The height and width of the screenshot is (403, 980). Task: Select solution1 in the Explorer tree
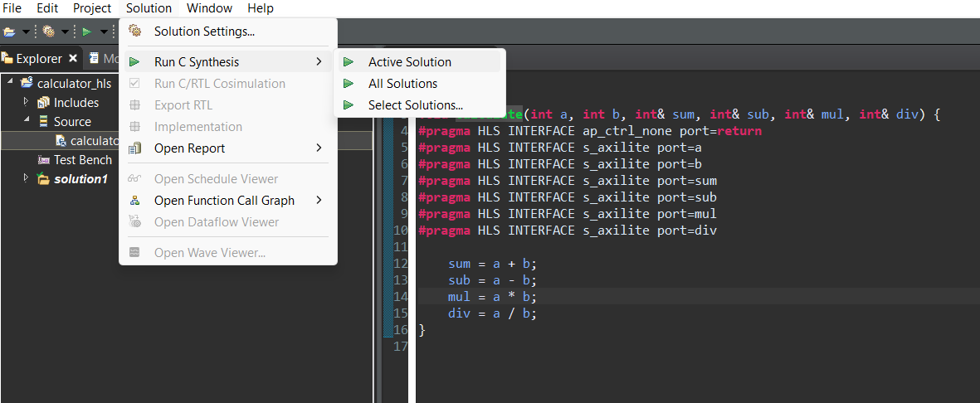pyautogui.click(x=80, y=179)
